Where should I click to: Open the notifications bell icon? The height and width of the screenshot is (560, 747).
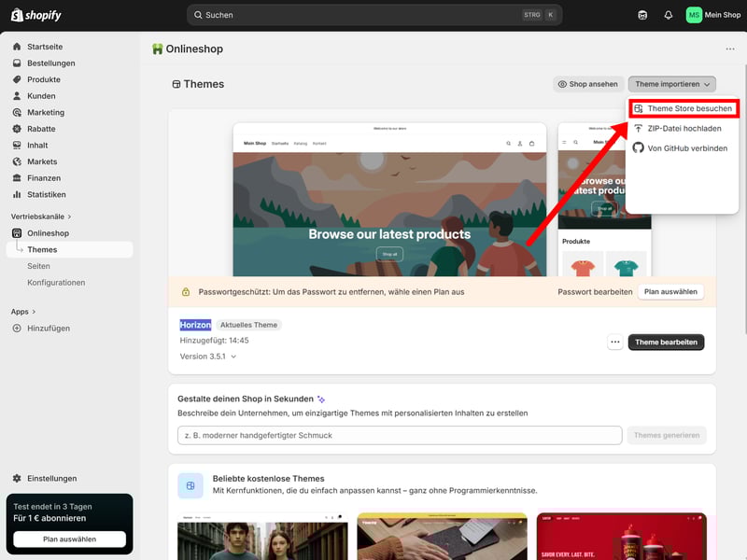(669, 15)
